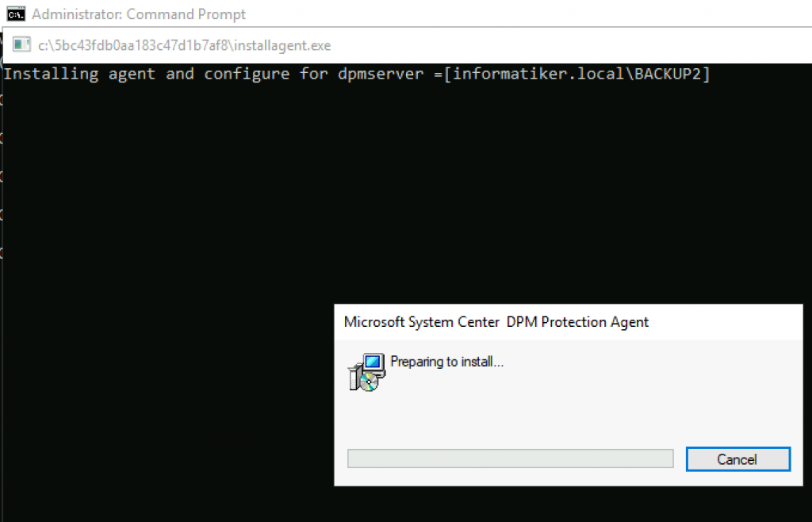
Task: Click the installation progress bar
Action: [510, 459]
